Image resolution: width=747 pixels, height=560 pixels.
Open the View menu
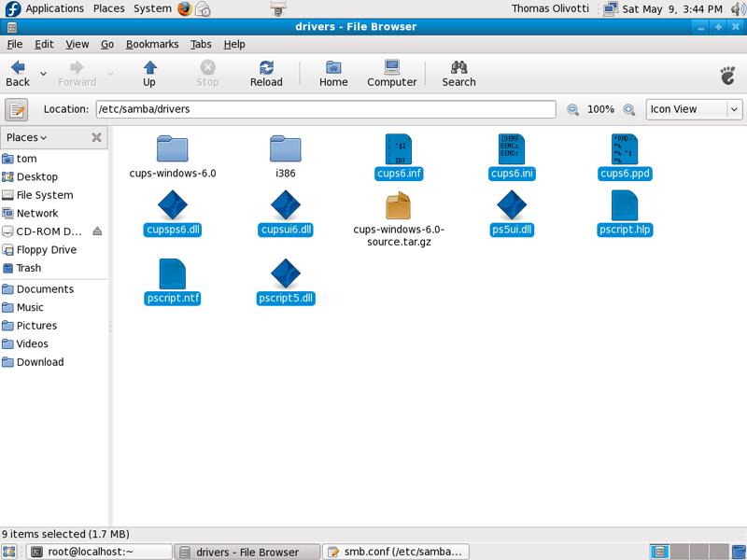(78, 44)
